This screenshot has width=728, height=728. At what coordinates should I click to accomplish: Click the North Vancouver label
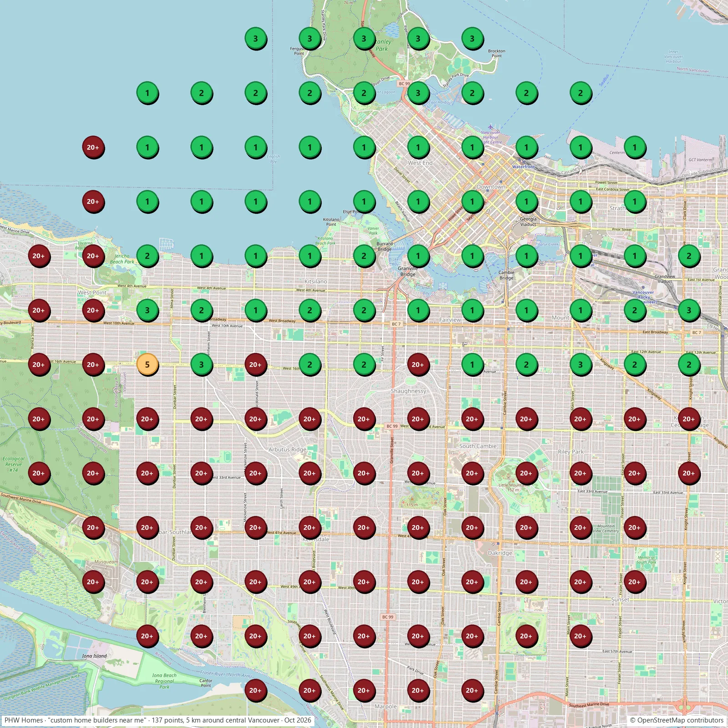coord(693,70)
